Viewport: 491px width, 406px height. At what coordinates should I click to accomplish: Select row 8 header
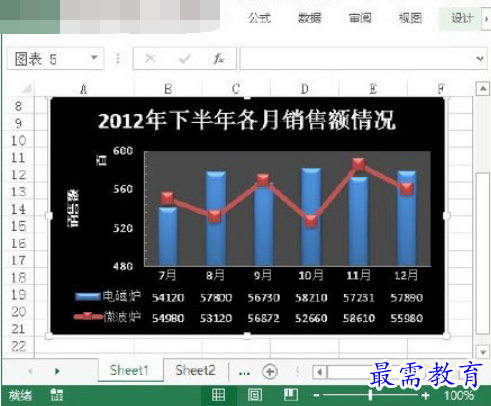click(x=18, y=106)
